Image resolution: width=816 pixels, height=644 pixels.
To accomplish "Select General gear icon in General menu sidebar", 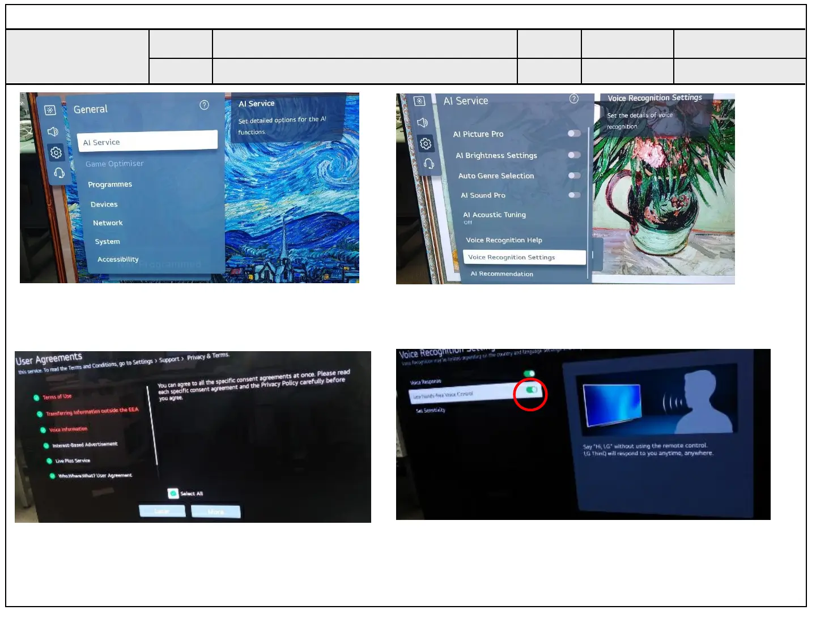I will (x=56, y=152).
